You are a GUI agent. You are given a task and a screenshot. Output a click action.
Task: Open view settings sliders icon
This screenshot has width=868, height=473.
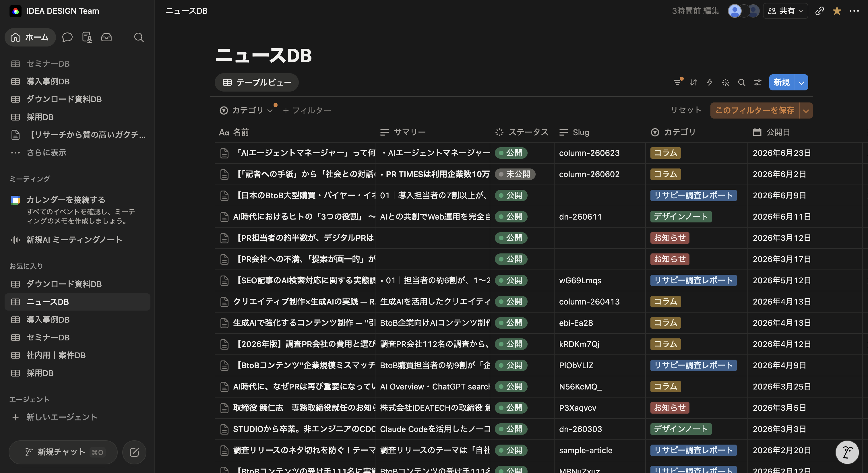tap(758, 82)
